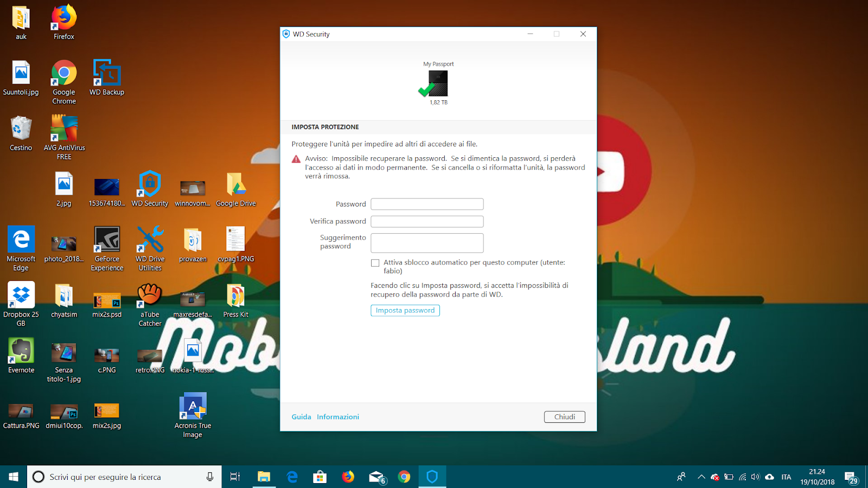868x488 pixels.
Task: Open Senza titolo-1.jpg desktop file
Action: click(64, 362)
